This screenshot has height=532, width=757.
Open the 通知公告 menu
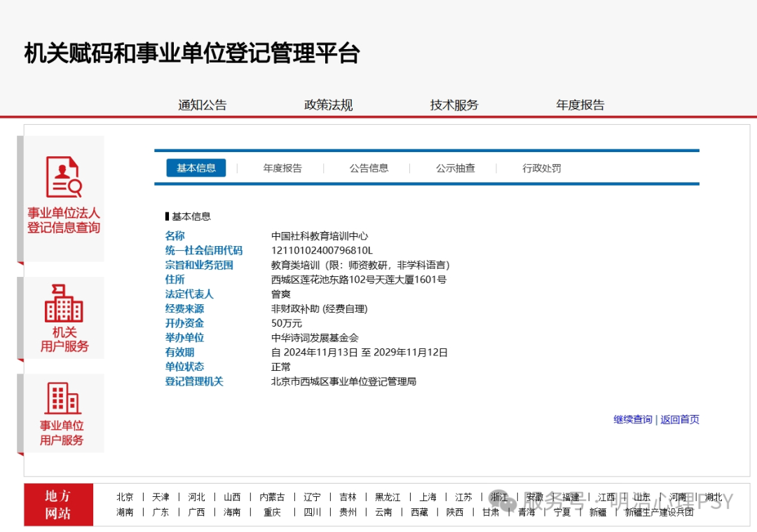pos(203,104)
